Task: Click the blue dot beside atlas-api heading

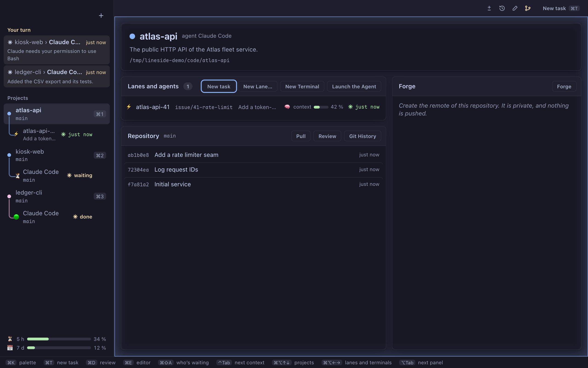Action: coord(132,36)
